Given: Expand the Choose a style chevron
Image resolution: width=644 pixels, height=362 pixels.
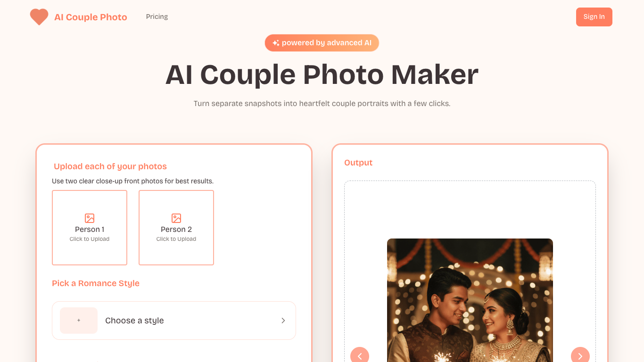Looking at the screenshot, I should click(283, 321).
